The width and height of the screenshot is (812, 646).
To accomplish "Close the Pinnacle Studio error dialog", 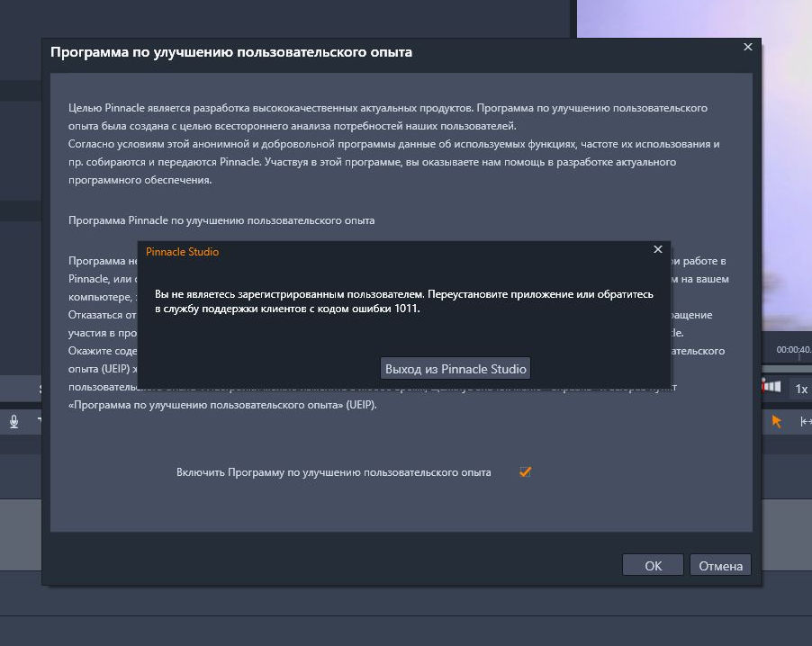I will [x=658, y=249].
